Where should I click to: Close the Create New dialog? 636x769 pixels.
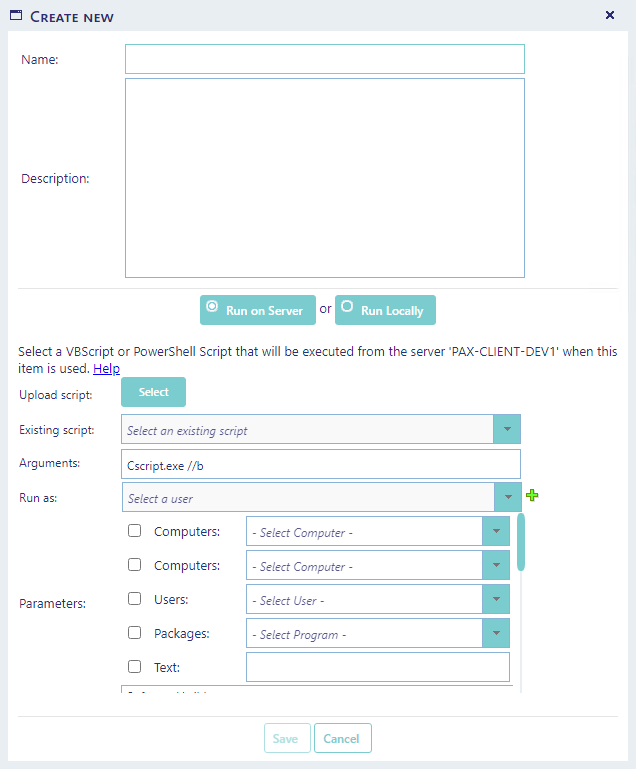[610, 15]
